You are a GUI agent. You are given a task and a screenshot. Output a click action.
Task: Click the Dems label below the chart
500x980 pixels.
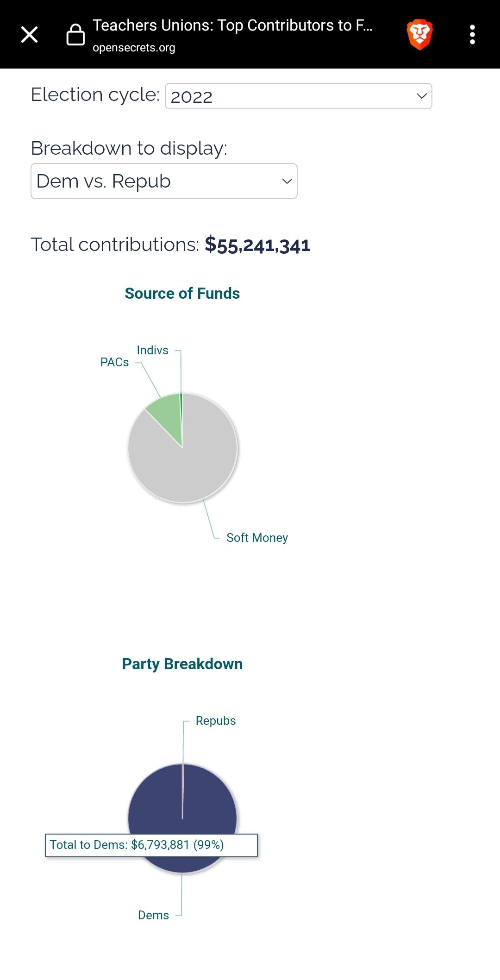pyautogui.click(x=153, y=915)
